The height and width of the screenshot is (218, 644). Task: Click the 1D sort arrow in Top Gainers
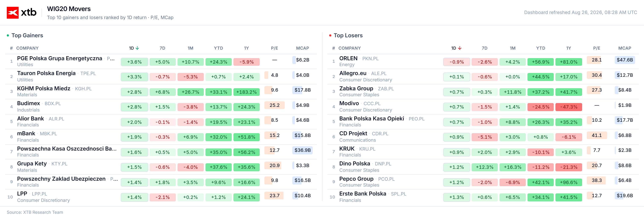137,48
